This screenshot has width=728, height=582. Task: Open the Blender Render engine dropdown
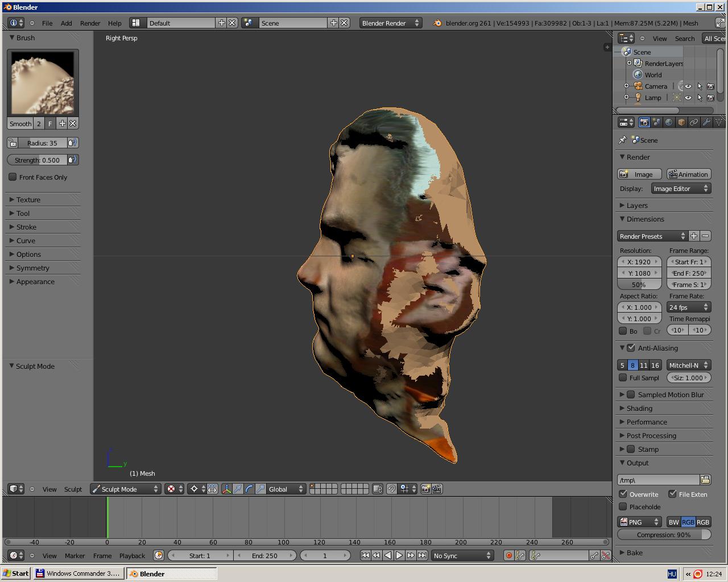(390, 23)
